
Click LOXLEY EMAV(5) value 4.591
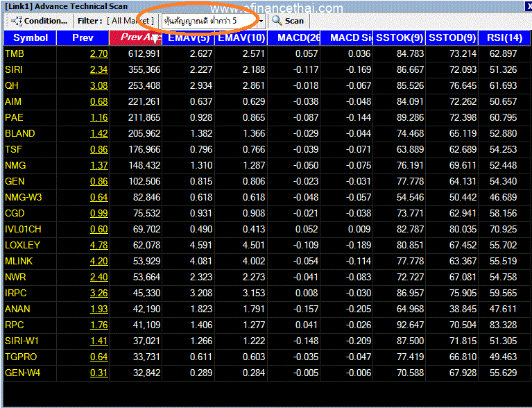[201, 245]
